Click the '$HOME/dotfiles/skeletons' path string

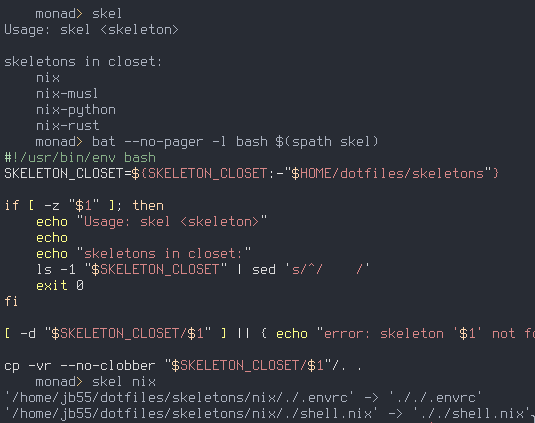388,174
